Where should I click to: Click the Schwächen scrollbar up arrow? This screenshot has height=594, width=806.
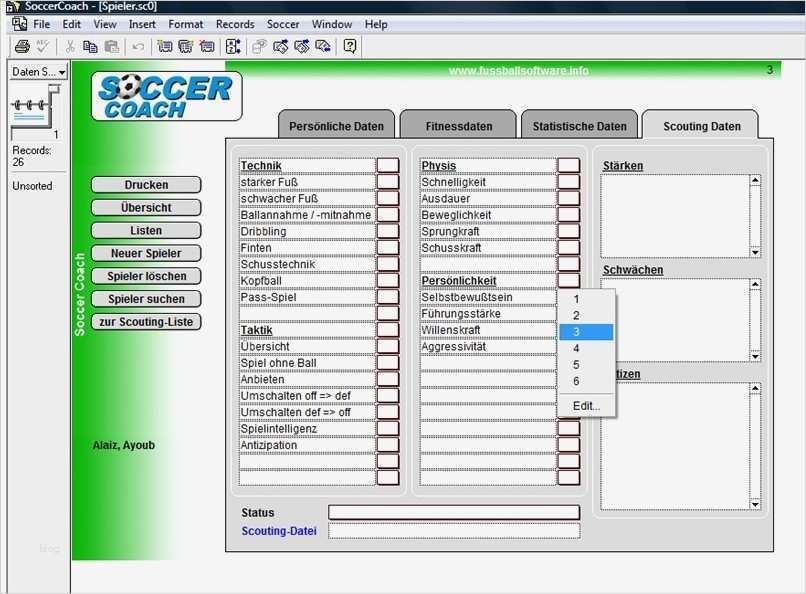click(755, 284)
